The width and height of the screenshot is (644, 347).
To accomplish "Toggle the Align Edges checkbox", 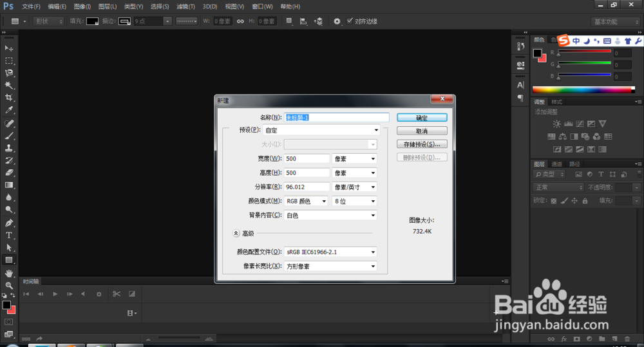I will point(350,21).
